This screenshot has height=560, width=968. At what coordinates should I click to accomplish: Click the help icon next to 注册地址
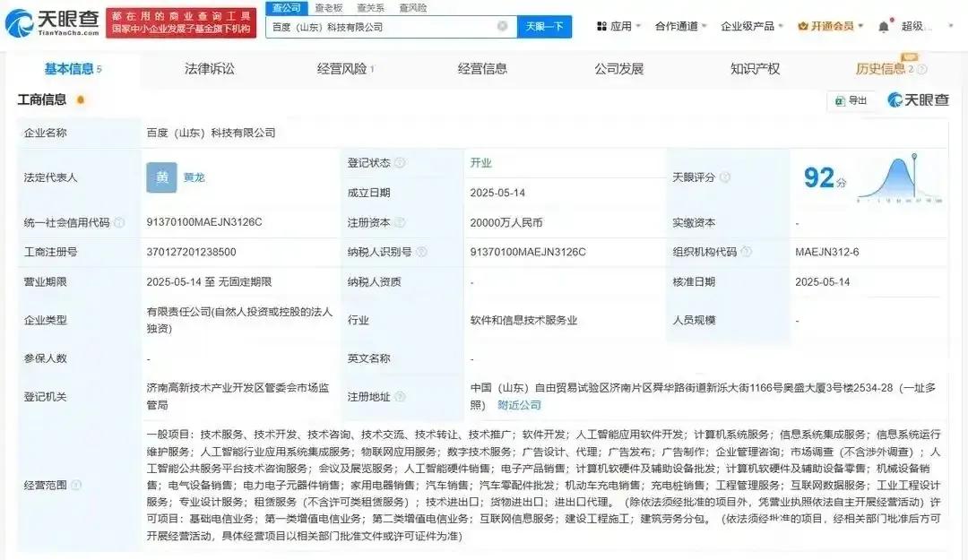pyautogui.click(x=400, y=397)
